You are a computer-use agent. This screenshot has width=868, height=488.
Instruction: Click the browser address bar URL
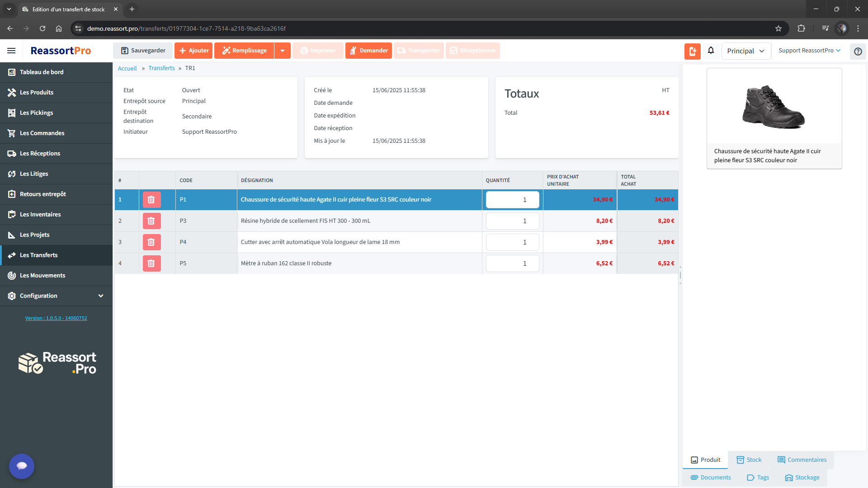pos(186,28)
